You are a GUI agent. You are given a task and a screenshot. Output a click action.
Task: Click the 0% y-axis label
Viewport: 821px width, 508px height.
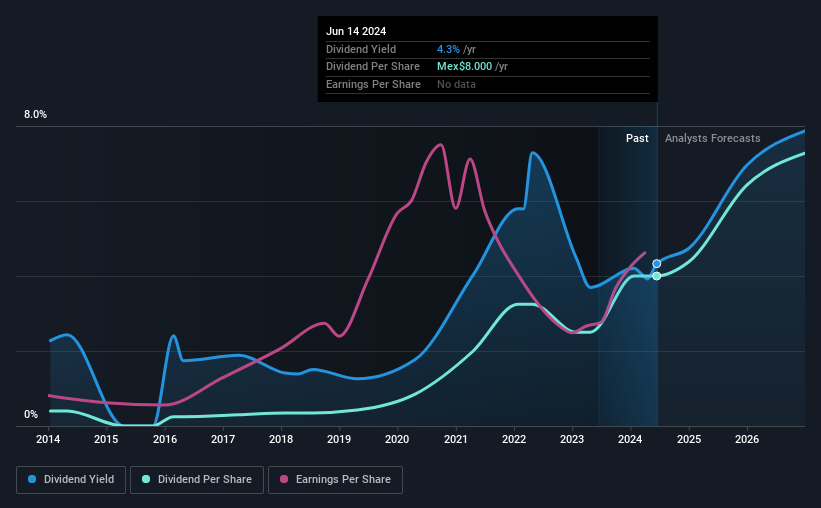(x=31, y=414)
